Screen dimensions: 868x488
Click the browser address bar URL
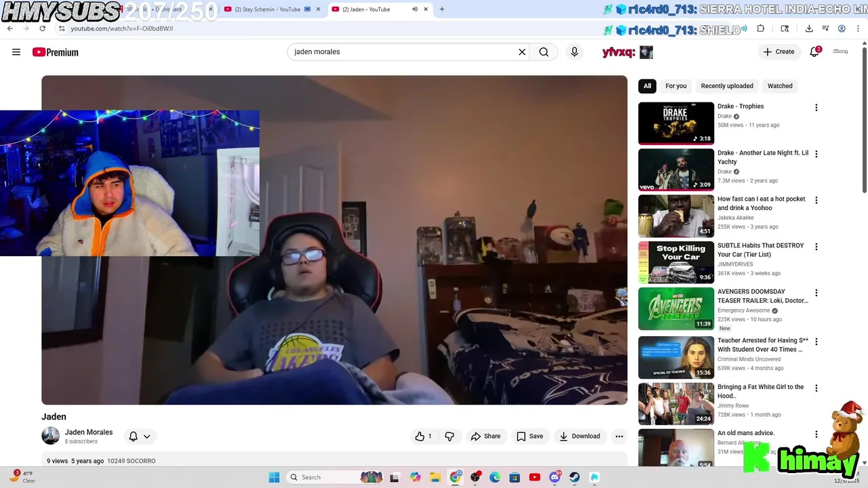122,28
